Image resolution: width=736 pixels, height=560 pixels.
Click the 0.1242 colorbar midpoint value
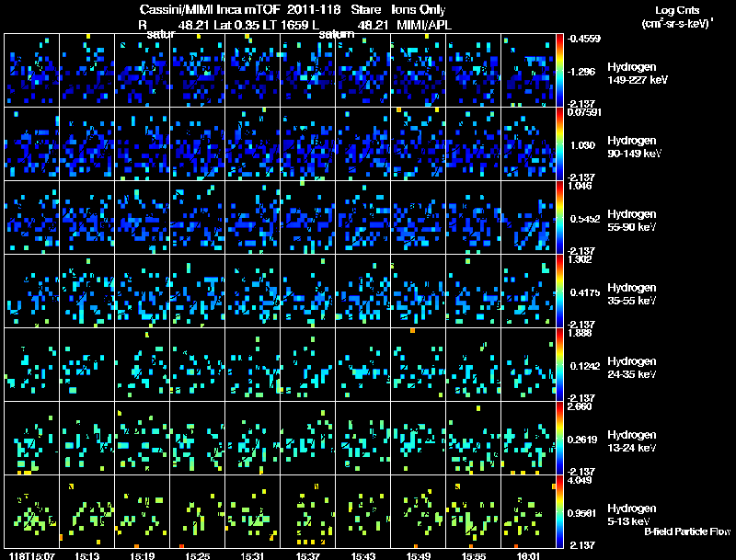[585, 366]
